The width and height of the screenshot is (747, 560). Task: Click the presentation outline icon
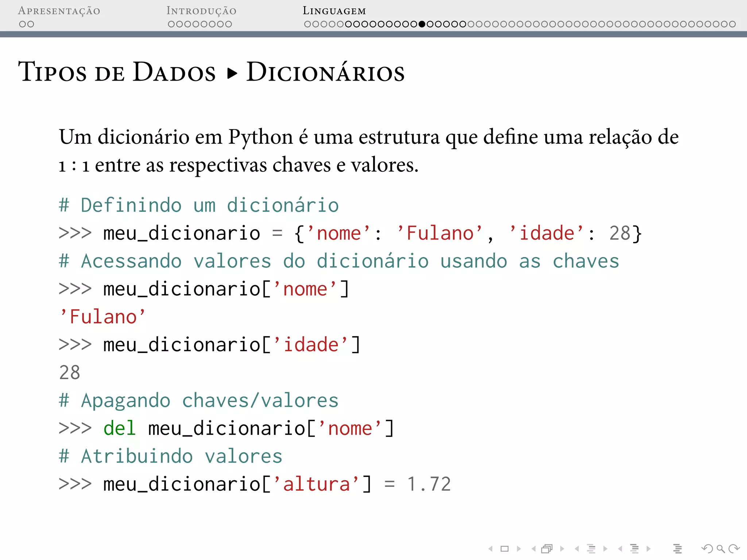pyautogui.click(x=677, y=549)
